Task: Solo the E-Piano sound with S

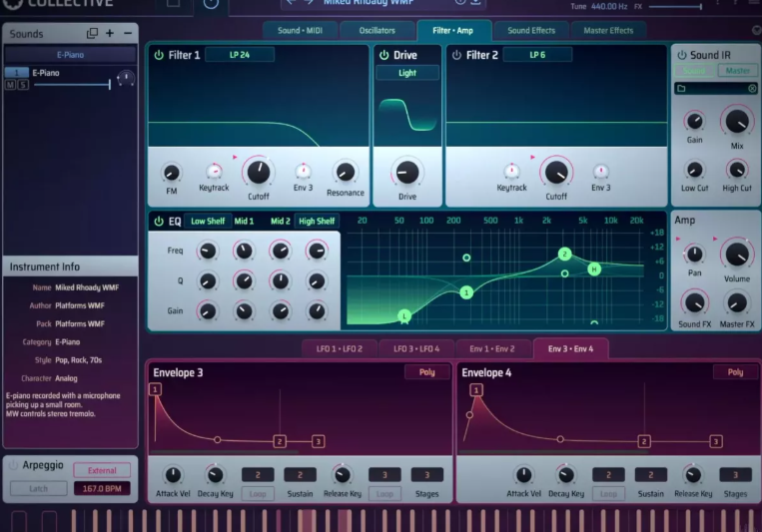Action: (x=23, y=85)
